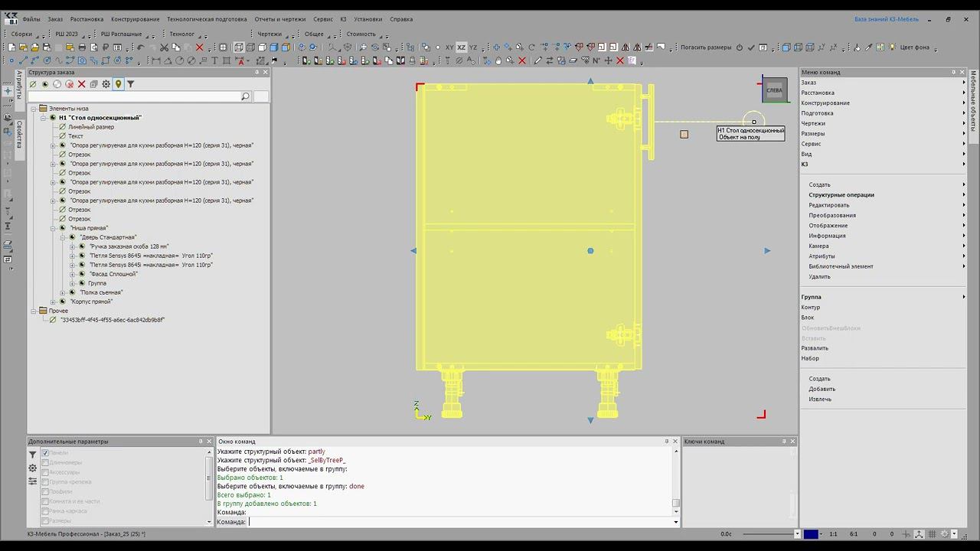Screen dimensions: 980x551
Task: Click the СЛЕВА view cube
Action: [775, 90]
